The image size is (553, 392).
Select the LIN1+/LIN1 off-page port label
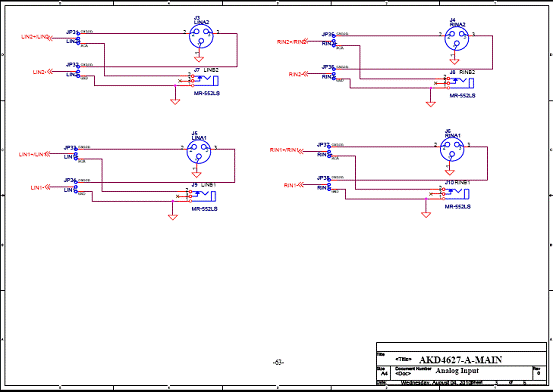35,154
